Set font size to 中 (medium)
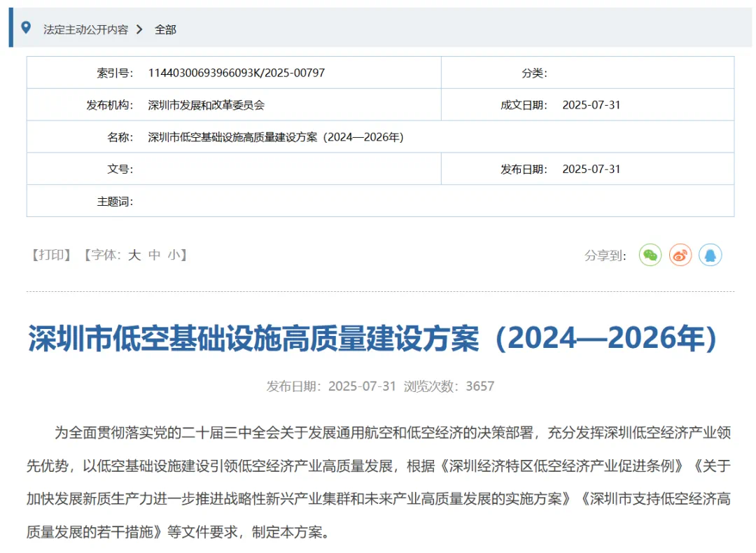Image resolution: width=756 pixels, height=553 pixels. coord(155,255)
